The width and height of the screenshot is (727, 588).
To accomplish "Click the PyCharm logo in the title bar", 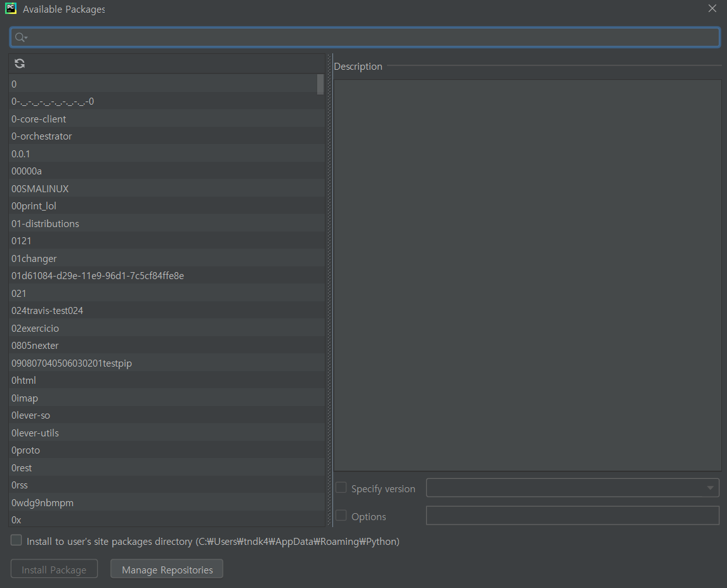I will 10,8.
